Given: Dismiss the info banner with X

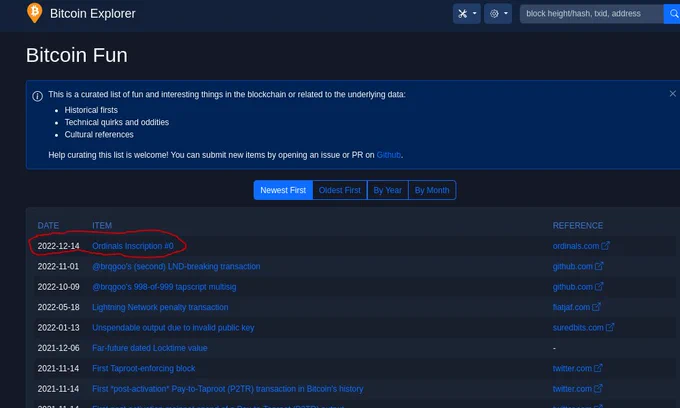Looking at the screenshot, I should point(672,94).
